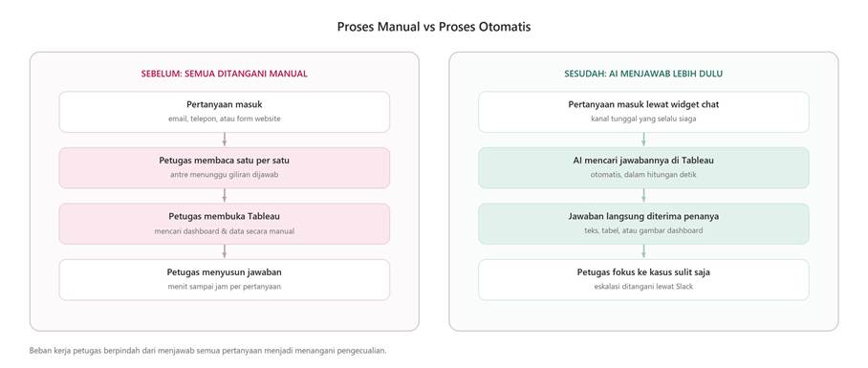
Task: Click the Petugas fokus ke kasus sulit saja box
Action: click(643, 279)
